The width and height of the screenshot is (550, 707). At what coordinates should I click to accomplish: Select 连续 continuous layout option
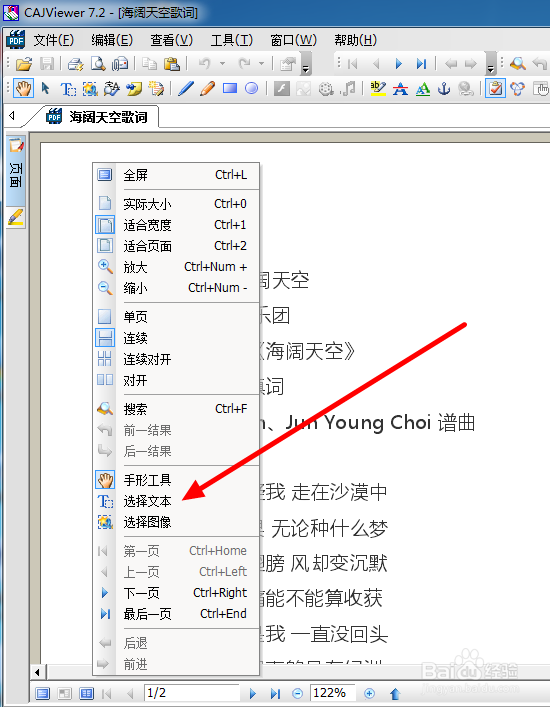(x=176, y=338)
